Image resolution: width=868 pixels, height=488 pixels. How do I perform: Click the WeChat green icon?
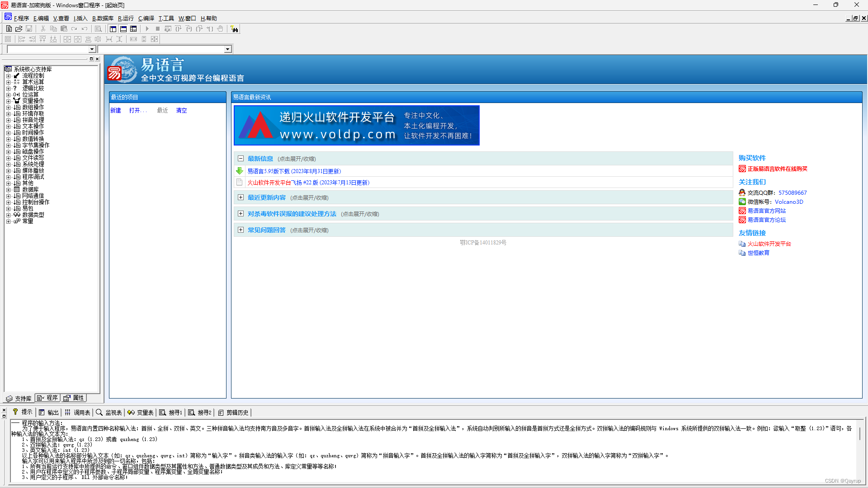pyautogui.click(x=742, y=202)
